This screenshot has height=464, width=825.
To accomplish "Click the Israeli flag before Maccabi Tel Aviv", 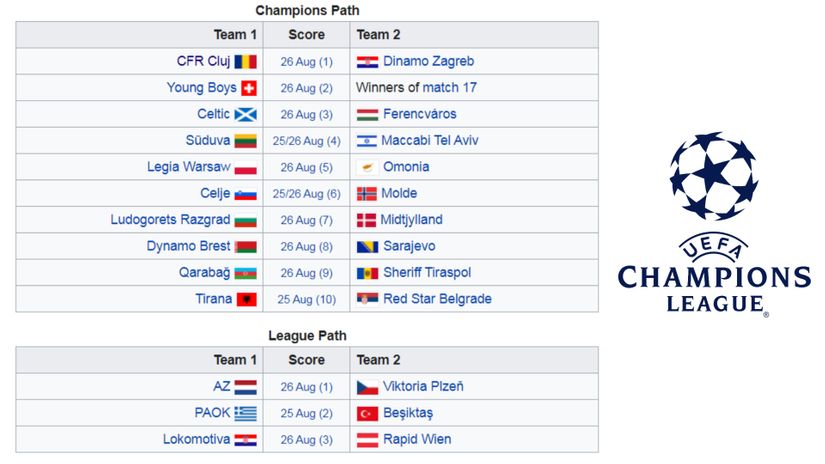I will point(367,141).
